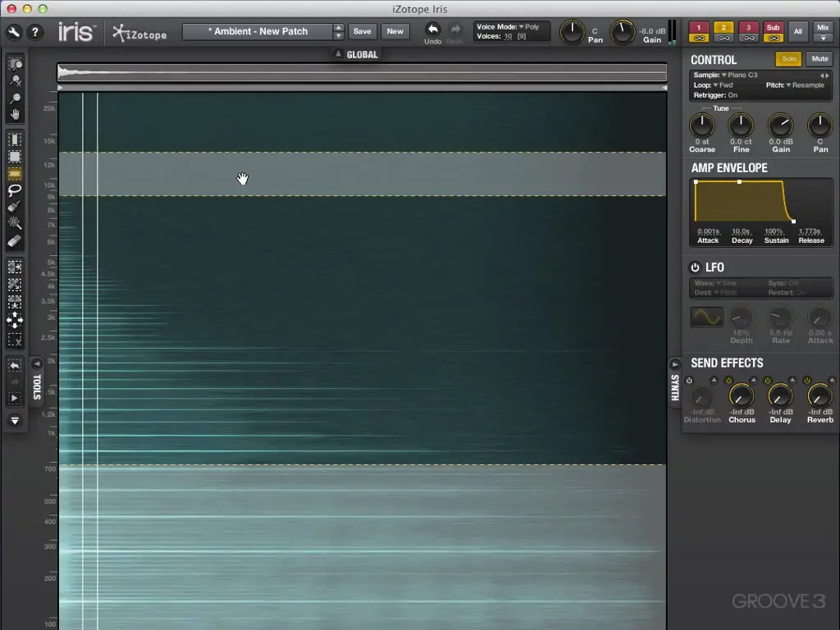Switch to sample 2 tab

coord(724,28)
